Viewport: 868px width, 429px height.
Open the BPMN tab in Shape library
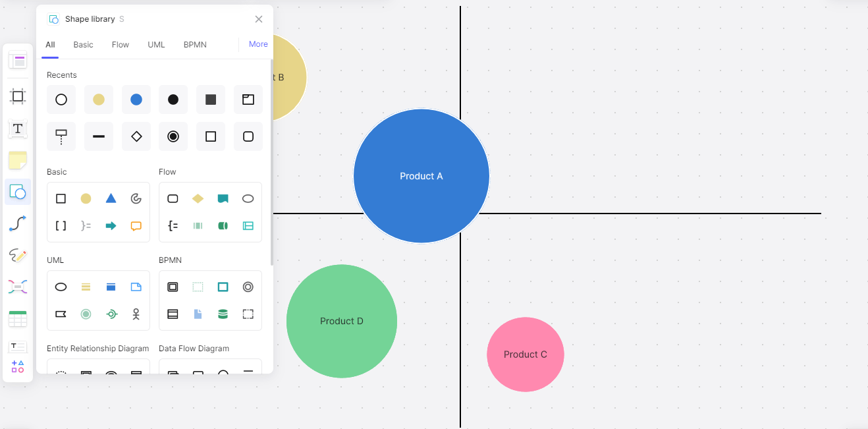tap(195, 44)
